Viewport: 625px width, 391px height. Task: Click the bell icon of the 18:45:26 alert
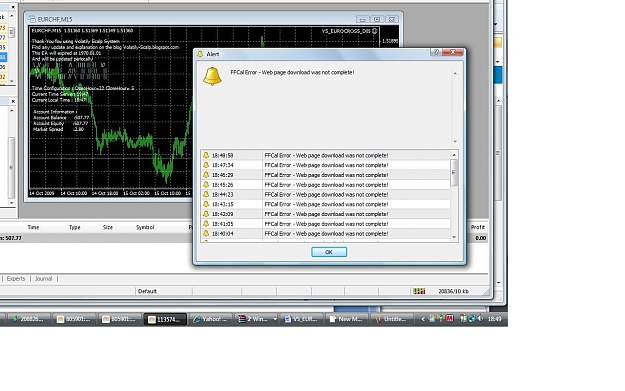click(x=206, y=185)
